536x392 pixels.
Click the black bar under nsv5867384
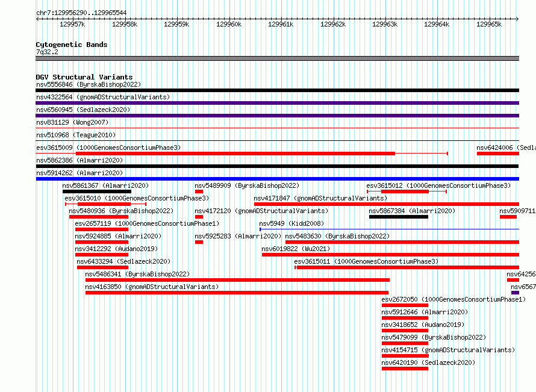point(399,217)
